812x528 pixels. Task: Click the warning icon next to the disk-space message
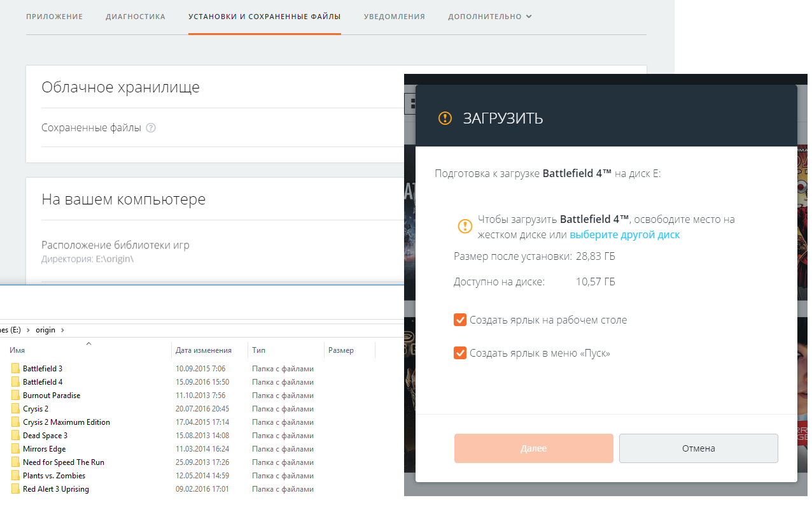pos(465,225)
